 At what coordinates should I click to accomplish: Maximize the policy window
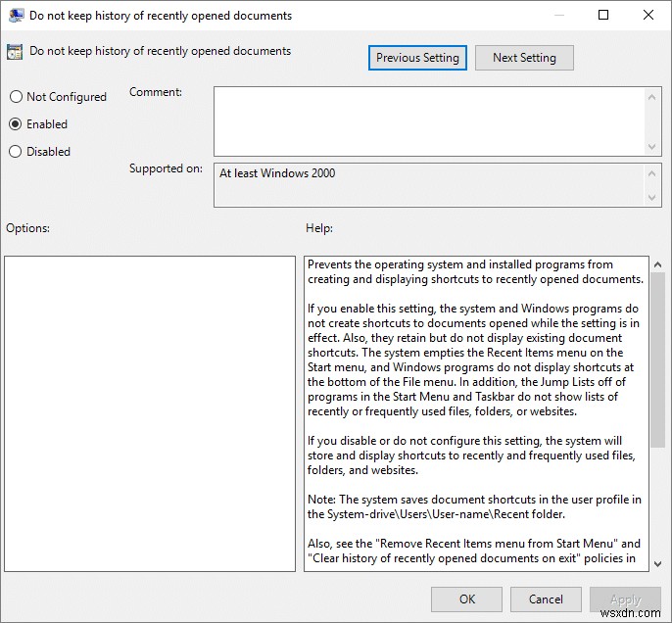[x=603, y=15]
